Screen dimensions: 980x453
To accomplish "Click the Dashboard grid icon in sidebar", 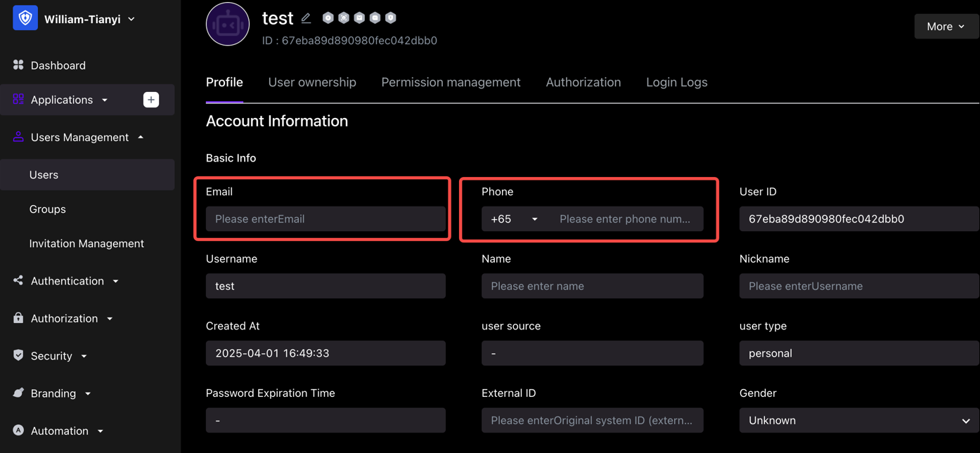I will pyautogui.click(x=18, y=65).
